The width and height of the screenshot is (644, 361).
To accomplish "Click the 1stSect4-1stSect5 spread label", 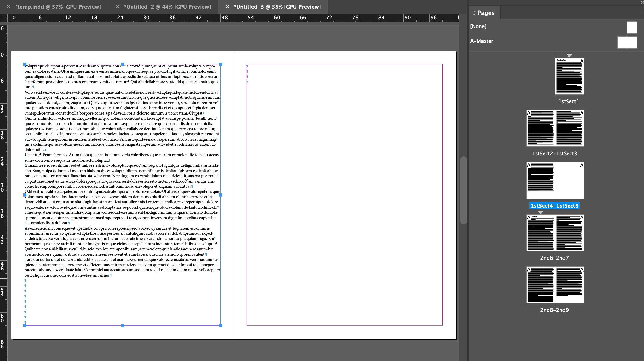I will pyautogui.click(x=554, y=206).
